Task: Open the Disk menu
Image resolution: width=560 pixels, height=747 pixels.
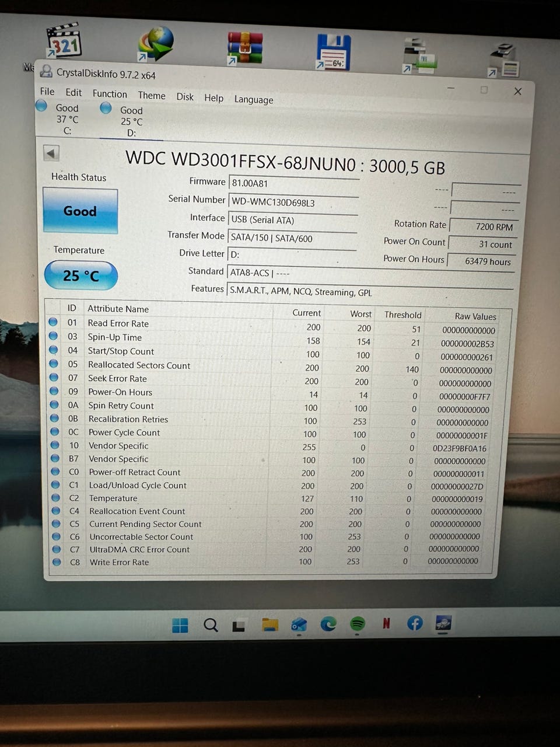Action: pos(185,97)
